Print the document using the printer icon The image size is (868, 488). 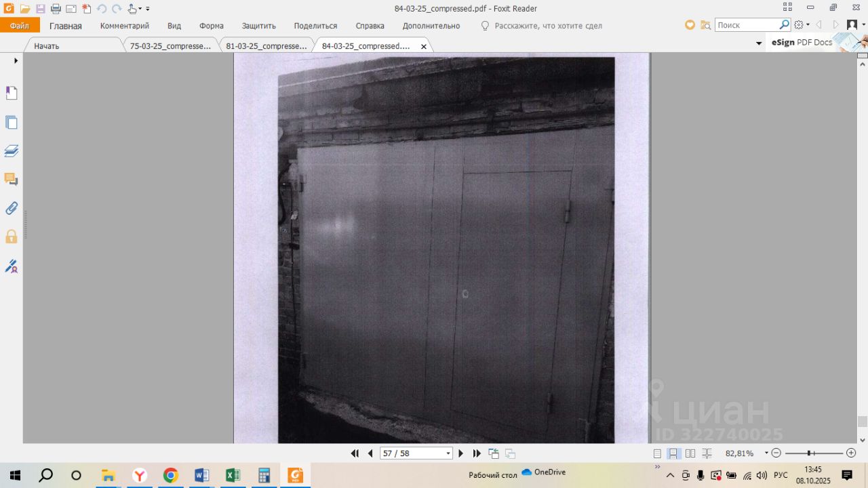pos(56,9)
